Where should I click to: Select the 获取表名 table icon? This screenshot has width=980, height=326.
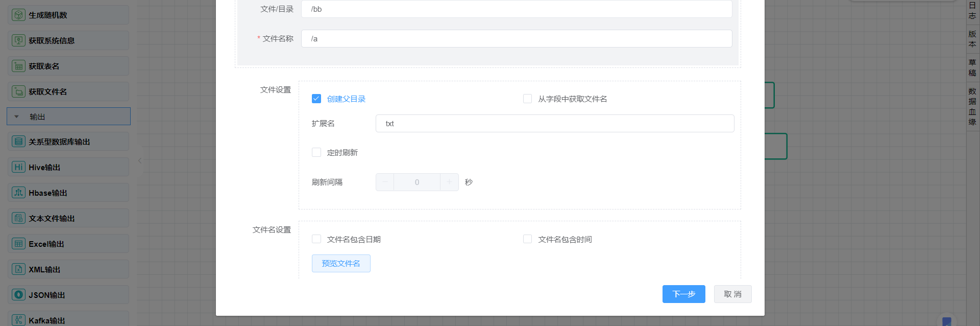pyautogui.click(x=18, y=66)
